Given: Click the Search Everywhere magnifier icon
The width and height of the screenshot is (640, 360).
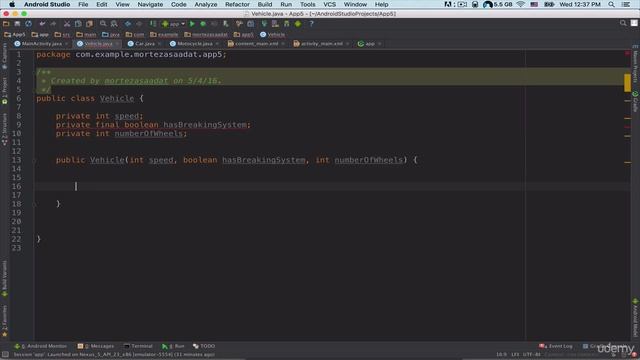Looking at the screenshot, I should (623, 24).
